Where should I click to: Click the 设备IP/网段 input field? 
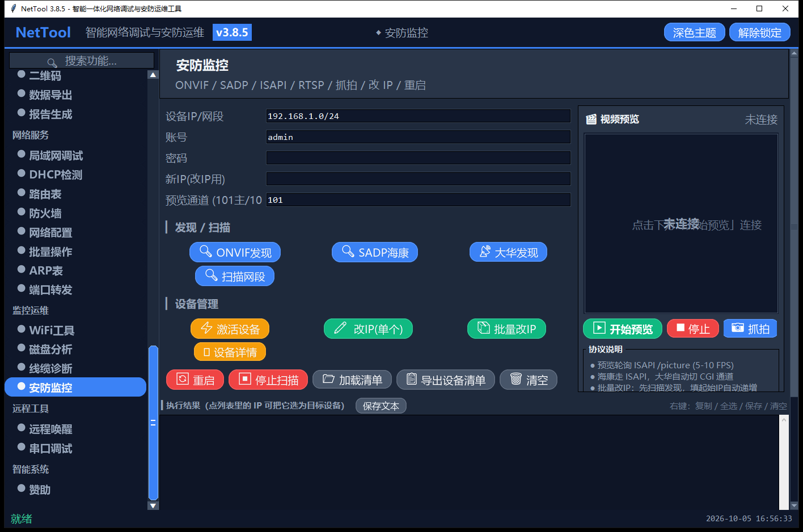419,116
